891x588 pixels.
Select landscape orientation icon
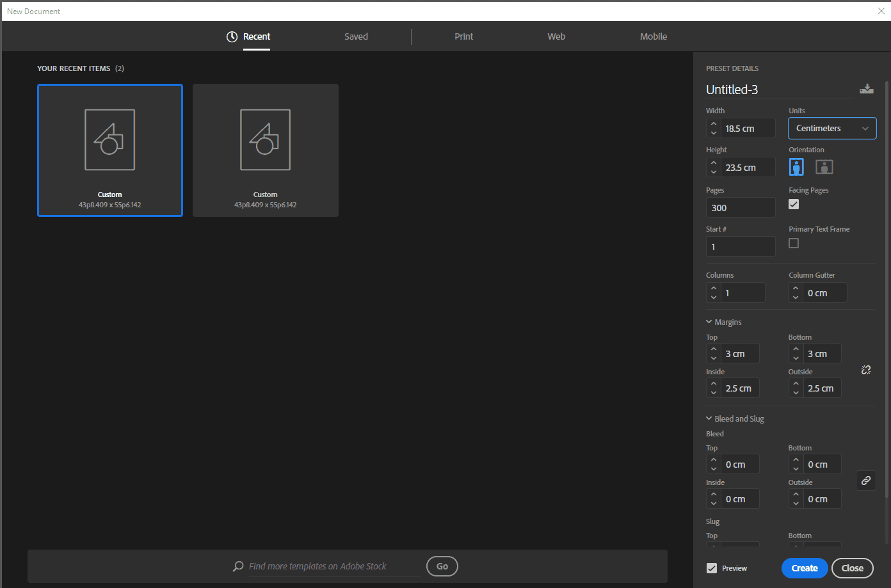click(824, 167)
